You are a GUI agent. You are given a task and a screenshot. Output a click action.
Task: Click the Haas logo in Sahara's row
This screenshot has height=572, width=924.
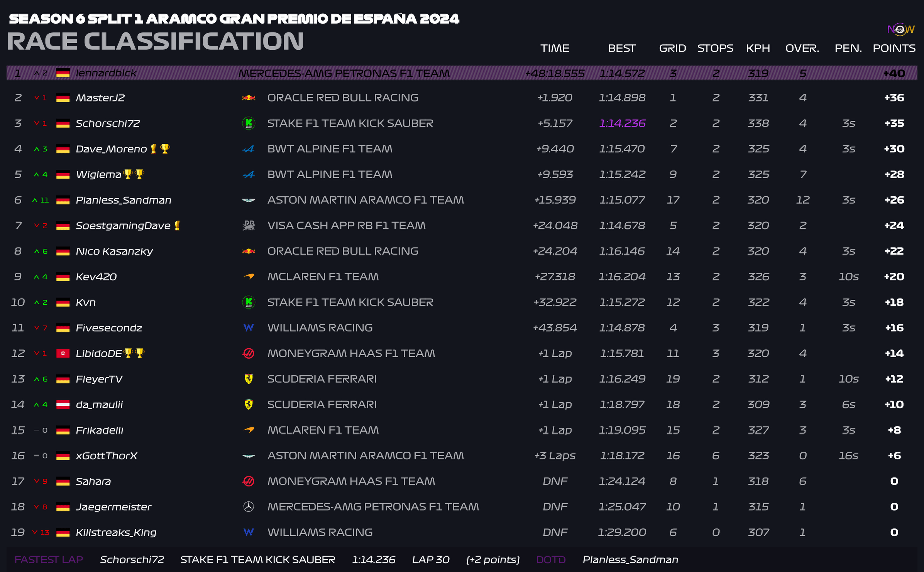coord(249,481)
